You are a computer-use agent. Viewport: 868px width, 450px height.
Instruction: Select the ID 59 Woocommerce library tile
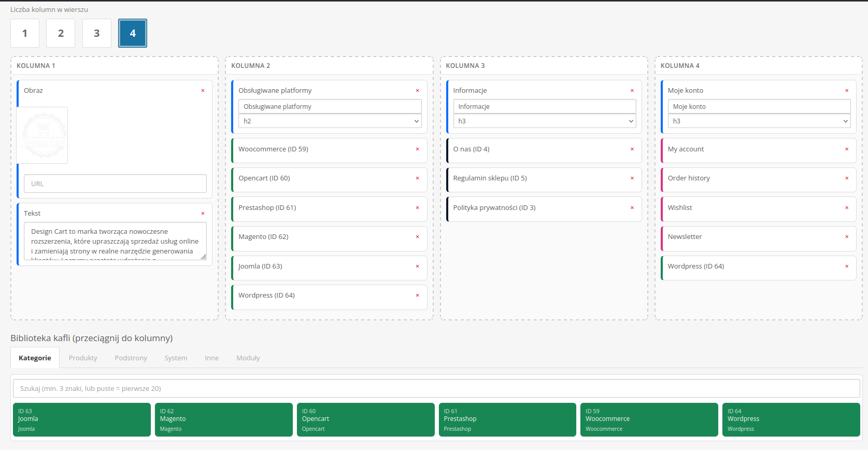[649, 420]
